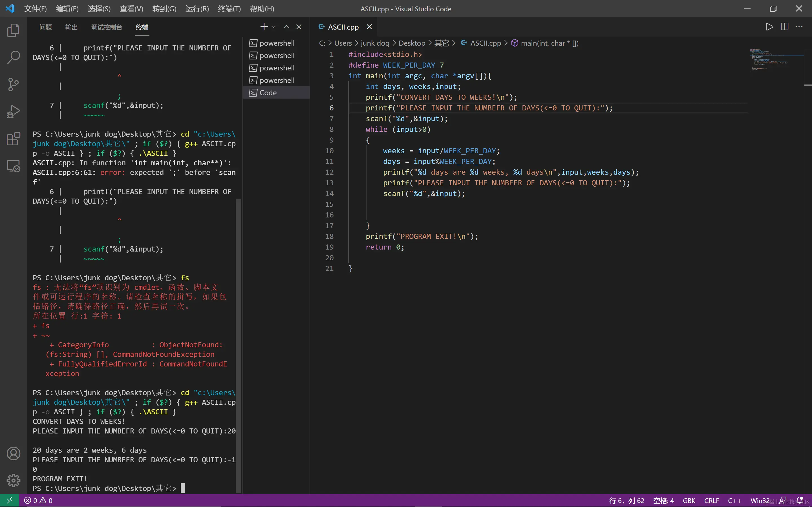Click the Accounts icon
This screenshot has width=812, height=507.
click(14, 453)
